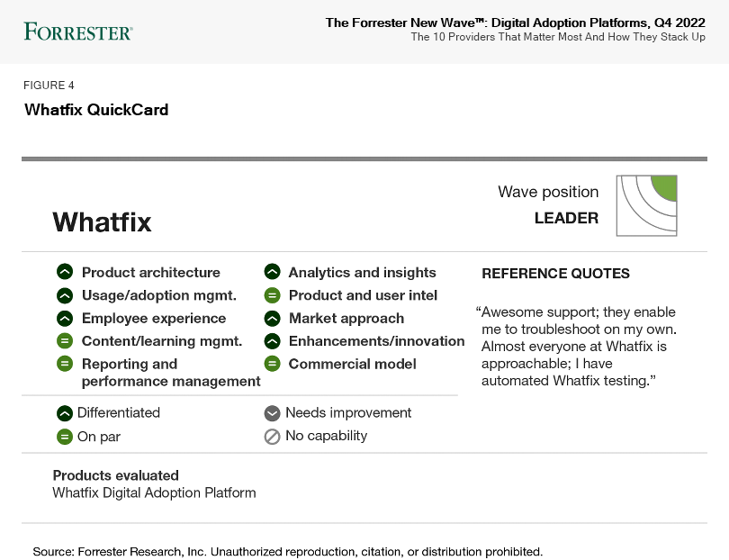This screenshot has height=560, width=729.
Task: Click the Employee experience rating icon
Action: click(x=65, y=318)
